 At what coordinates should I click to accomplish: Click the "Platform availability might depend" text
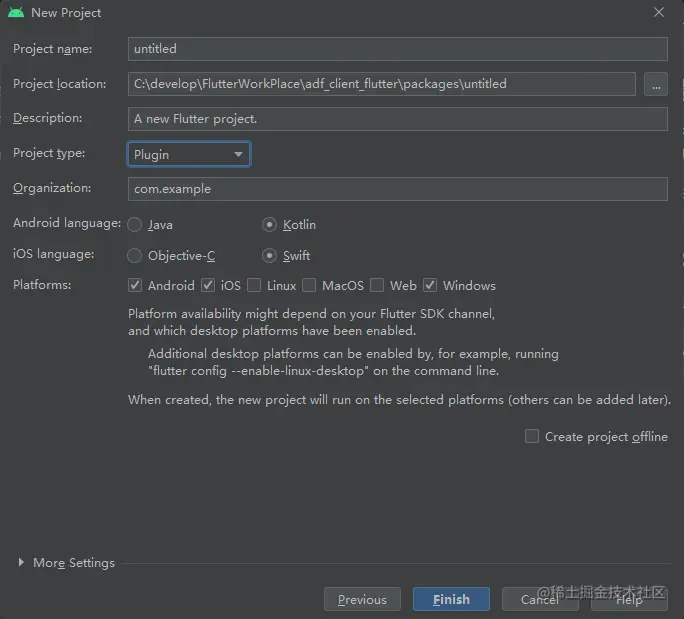[311, 314]
